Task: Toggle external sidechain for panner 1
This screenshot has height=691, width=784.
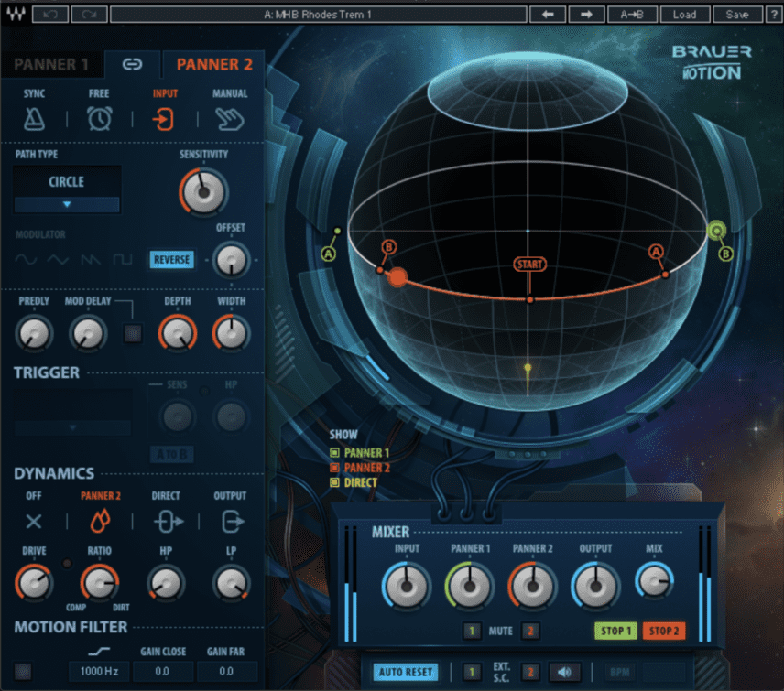Action: 472,672
